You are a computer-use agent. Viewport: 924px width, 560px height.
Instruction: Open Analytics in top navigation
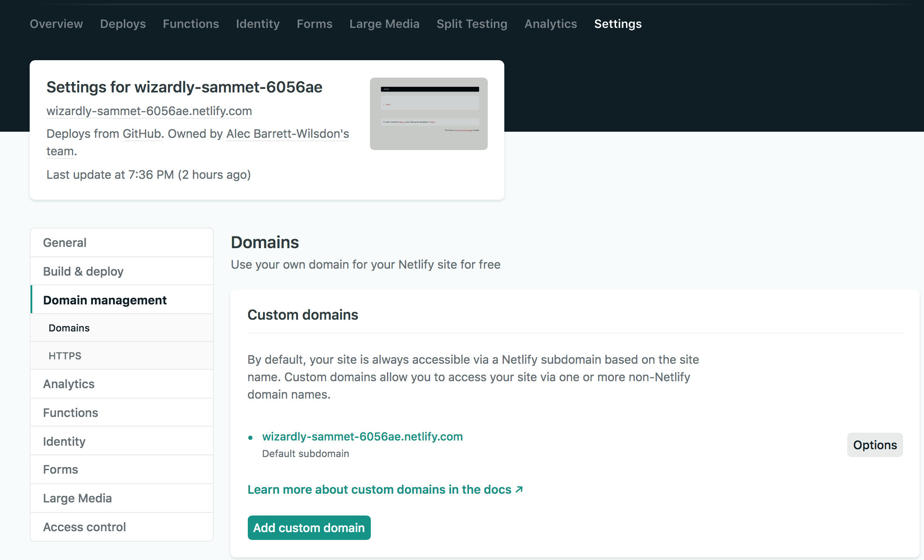(551, 24)
